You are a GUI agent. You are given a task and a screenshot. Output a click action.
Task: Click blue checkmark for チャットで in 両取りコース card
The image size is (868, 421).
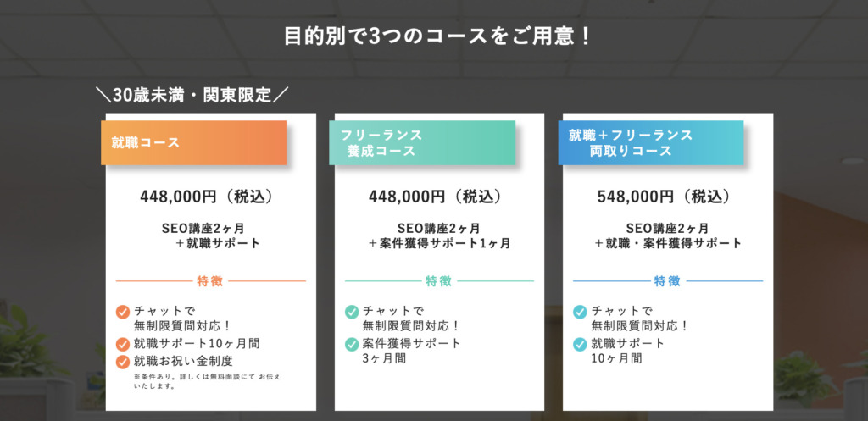[x=580, y=312]
